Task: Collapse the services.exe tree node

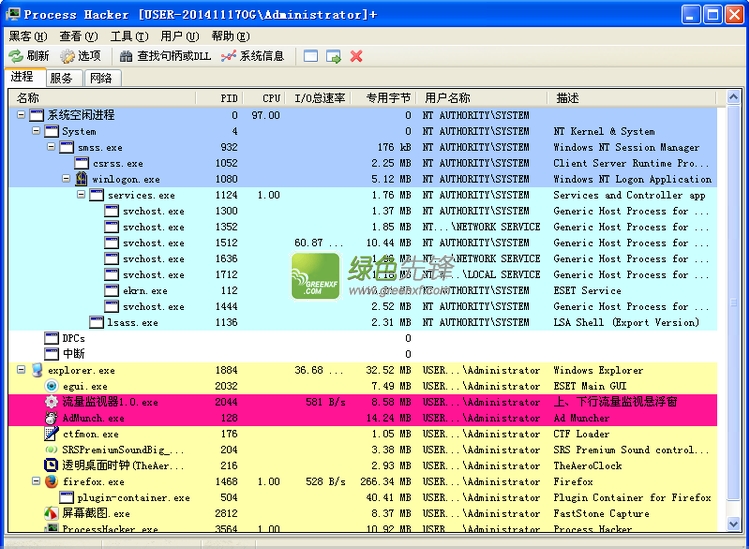Action: tap(81, 195)
